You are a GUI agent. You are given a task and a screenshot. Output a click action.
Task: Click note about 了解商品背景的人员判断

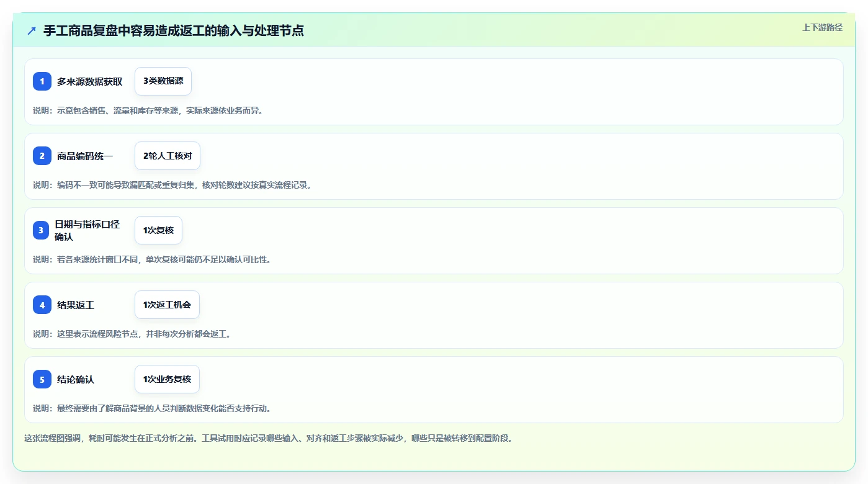point(153,408)
